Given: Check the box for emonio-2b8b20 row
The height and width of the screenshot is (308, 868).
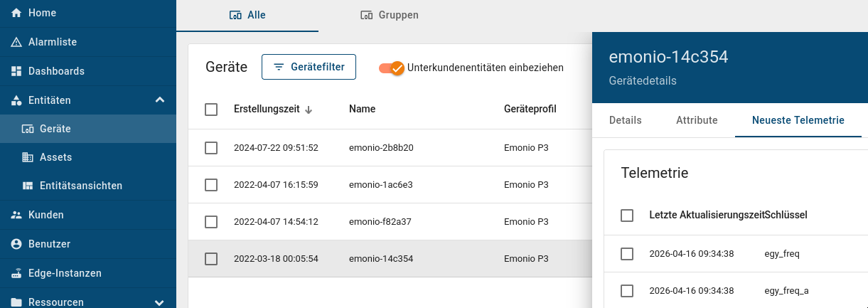Looking at the screenshot, I should pos(211,148).
